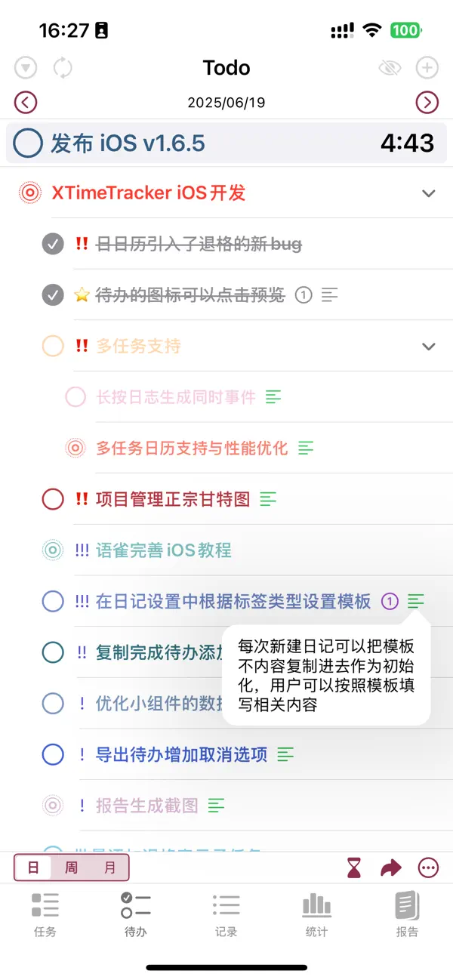Tap the ① badge on 待办的图标可以点击预览
Viewport: 453px width, 980px height.
coord(304,295)
